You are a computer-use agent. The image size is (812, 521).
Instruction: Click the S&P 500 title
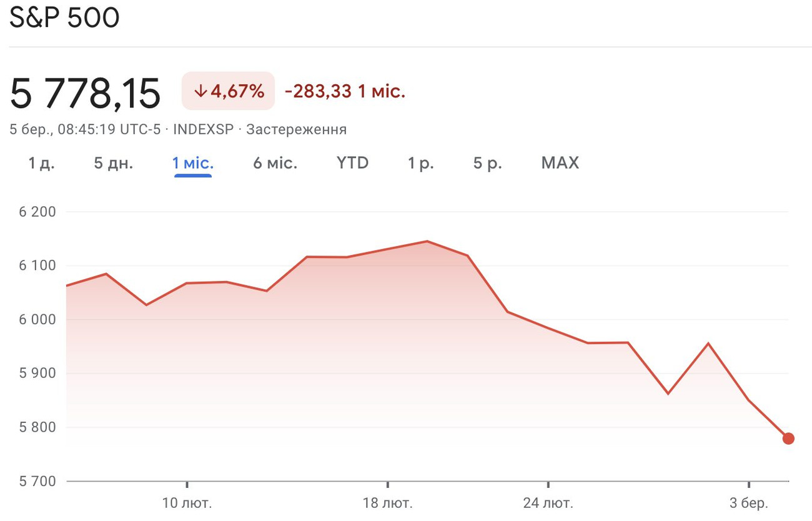(x=64, y=19)
